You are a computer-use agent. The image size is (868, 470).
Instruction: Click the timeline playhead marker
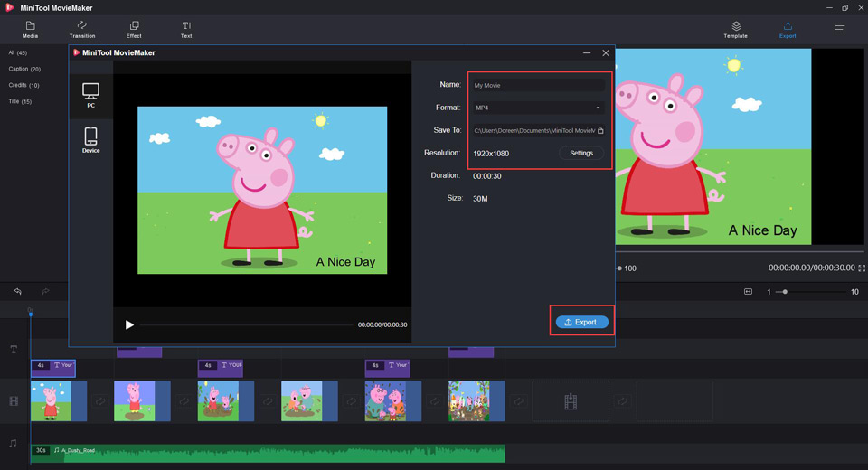[x=31, y=313]
